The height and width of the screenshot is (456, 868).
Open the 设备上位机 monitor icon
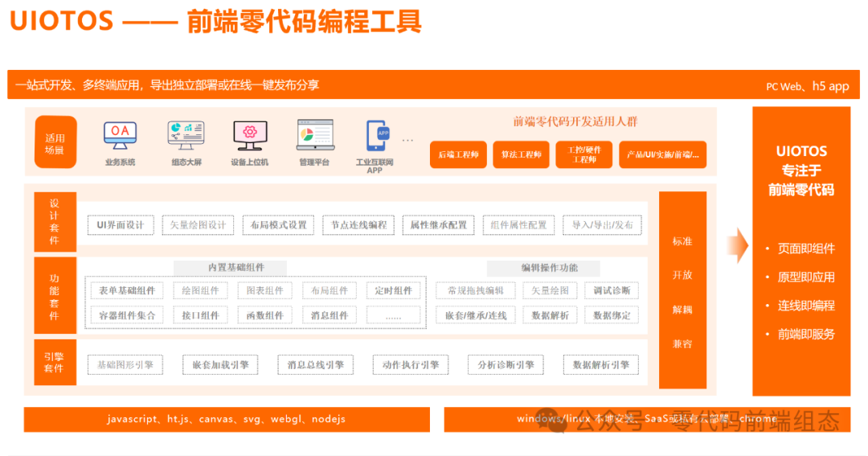(x=250, y=136)
